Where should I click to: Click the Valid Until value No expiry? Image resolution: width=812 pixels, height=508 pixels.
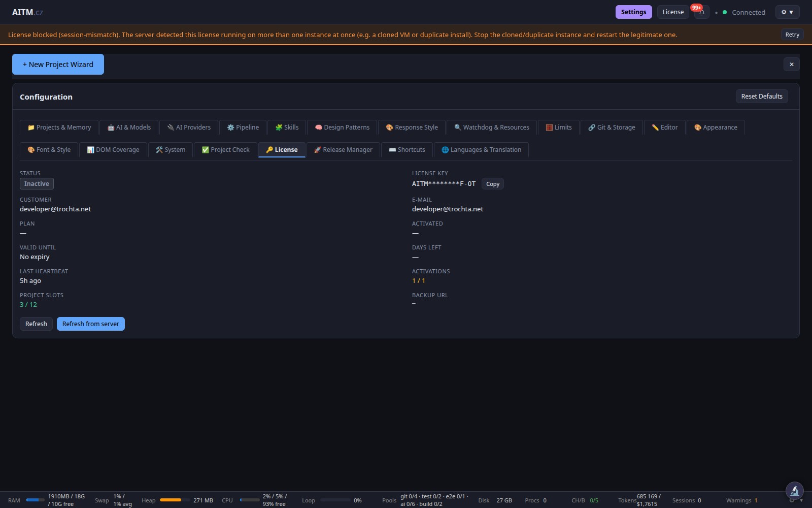click(x=35, y=257)
